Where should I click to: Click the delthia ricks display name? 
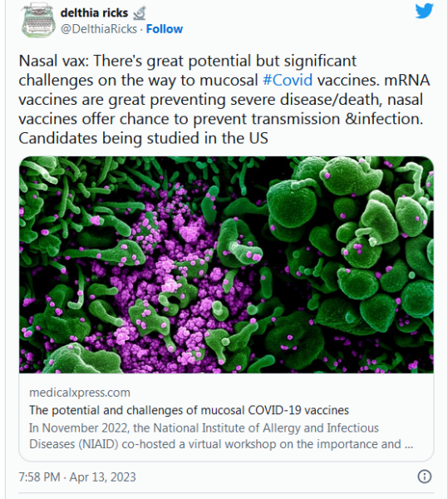coord(94,12)
